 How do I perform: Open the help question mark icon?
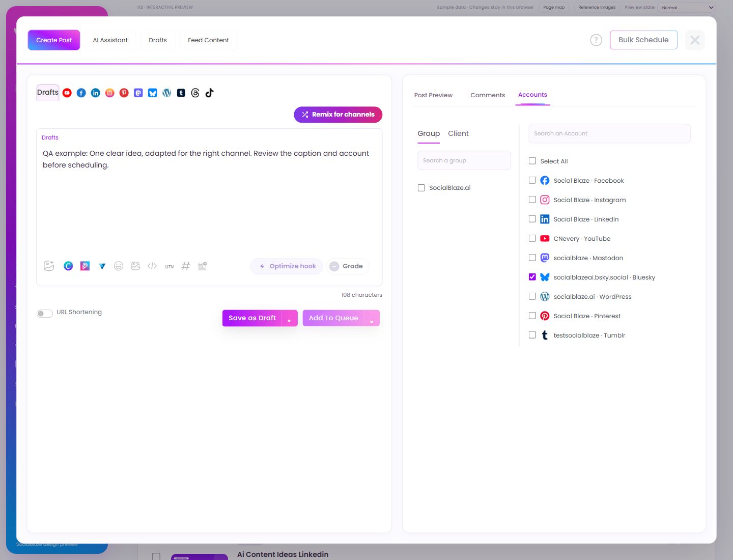(x=596, y=40)
